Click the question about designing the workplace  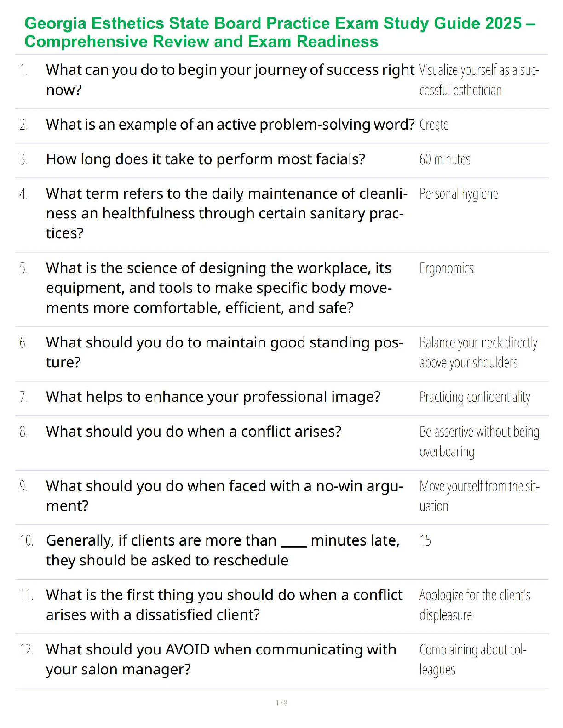click(218, 288)
